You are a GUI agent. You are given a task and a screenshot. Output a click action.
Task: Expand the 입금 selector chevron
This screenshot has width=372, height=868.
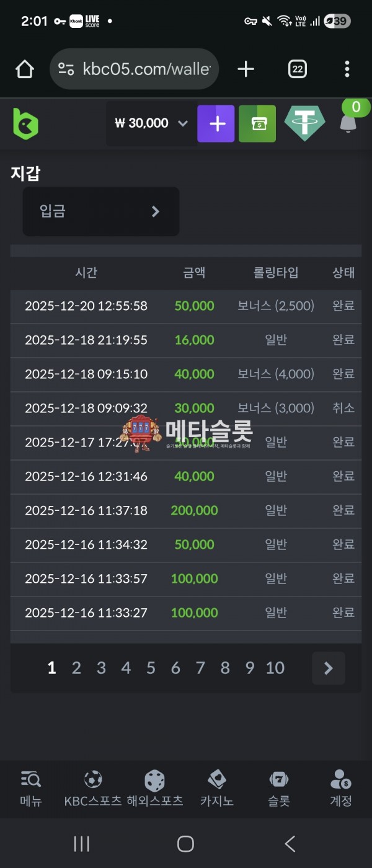156,211
